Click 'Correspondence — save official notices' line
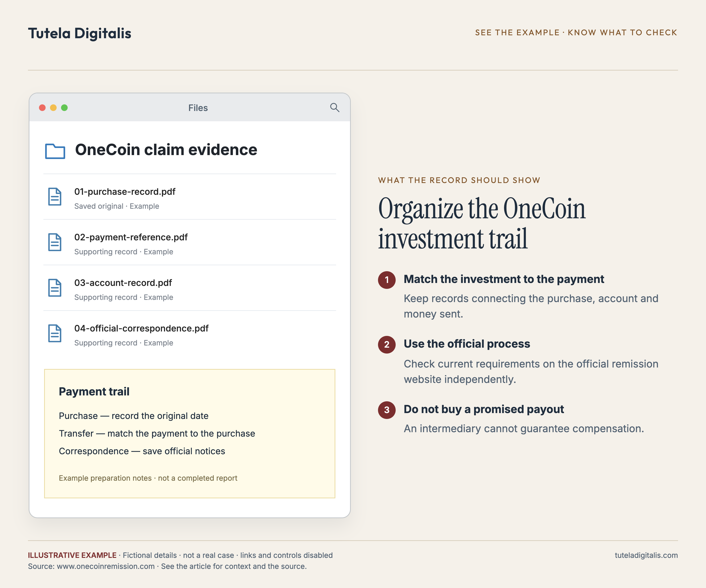706x588 pixels. [x=142, y=451]
